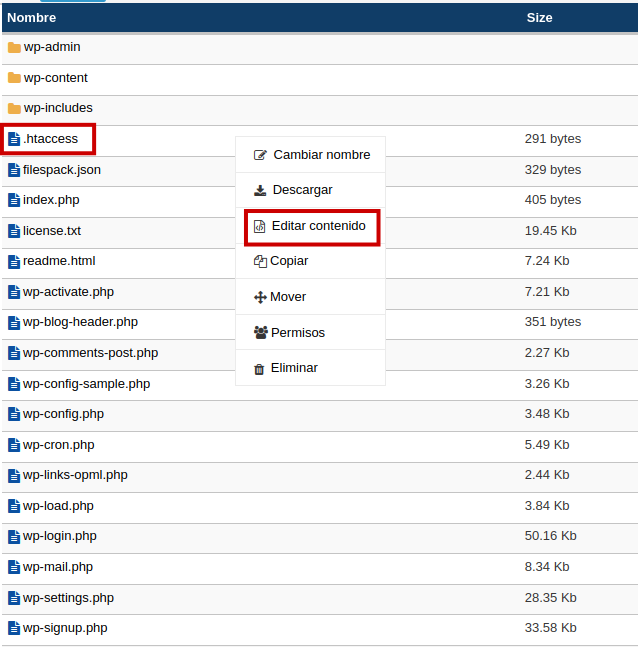Click the wp-admin folder icon
Image resolution: width=638 pixels, height=647 pixels.
14,48
